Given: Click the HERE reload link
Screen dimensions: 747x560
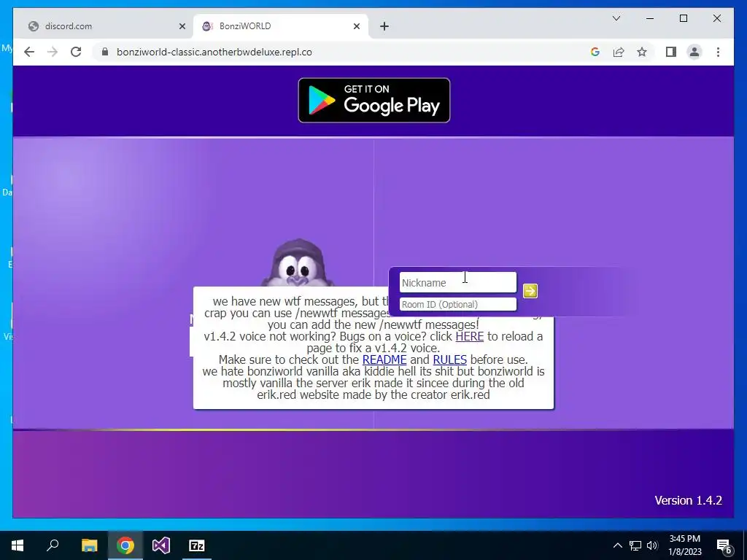Looking at the screenshot, I should [469, 336].
